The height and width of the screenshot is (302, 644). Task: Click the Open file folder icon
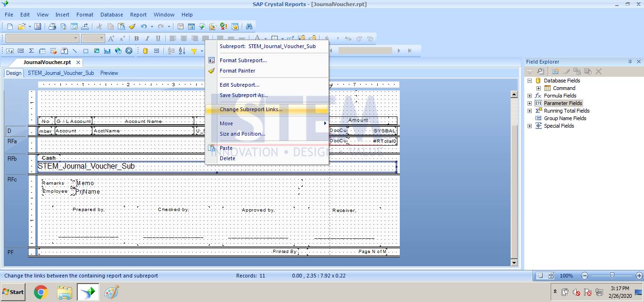click(x=21, y=27)
